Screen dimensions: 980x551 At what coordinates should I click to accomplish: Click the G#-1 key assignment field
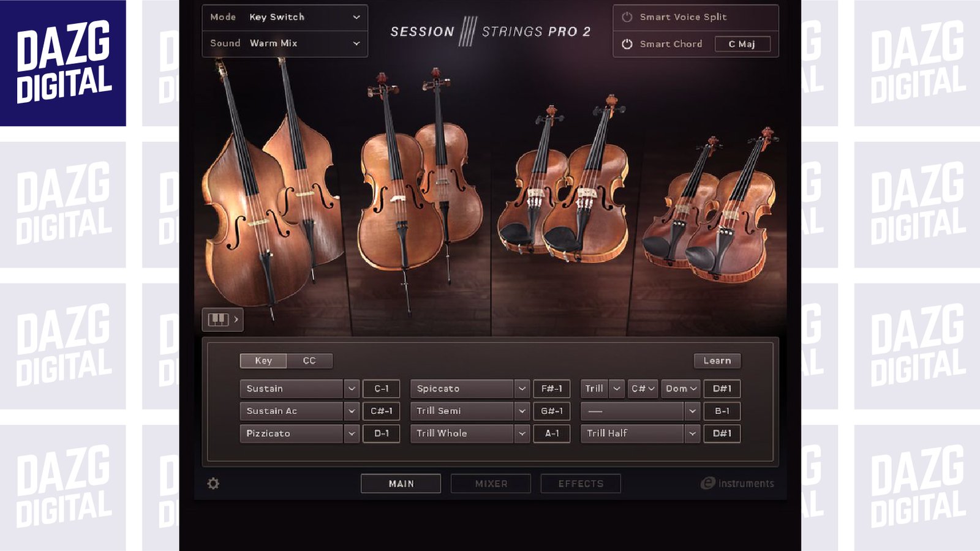pos(552,411)
